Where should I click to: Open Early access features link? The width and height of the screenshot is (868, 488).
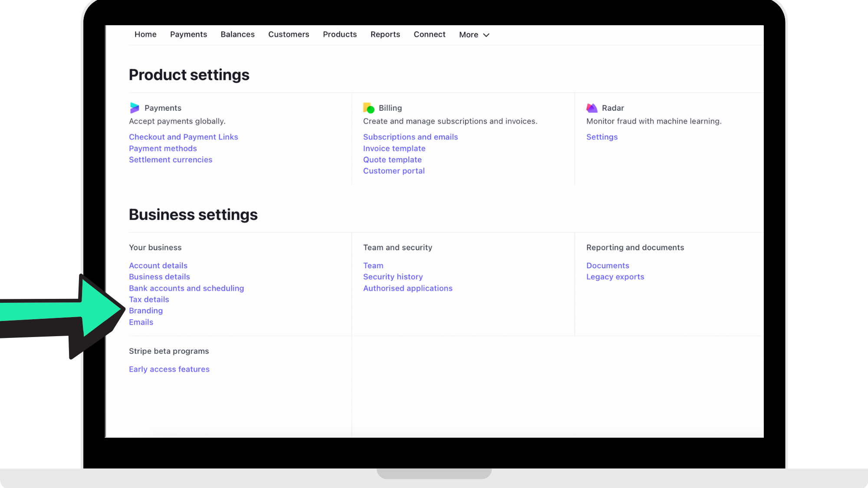pyautogui.click(x=169, y=369)
